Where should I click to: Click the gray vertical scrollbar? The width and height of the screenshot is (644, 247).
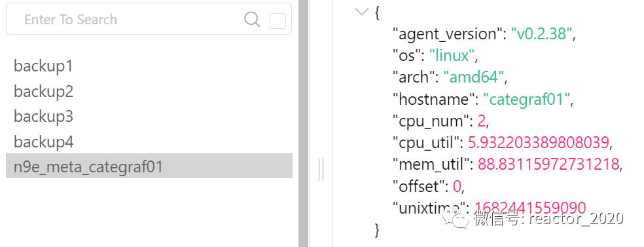303,123
